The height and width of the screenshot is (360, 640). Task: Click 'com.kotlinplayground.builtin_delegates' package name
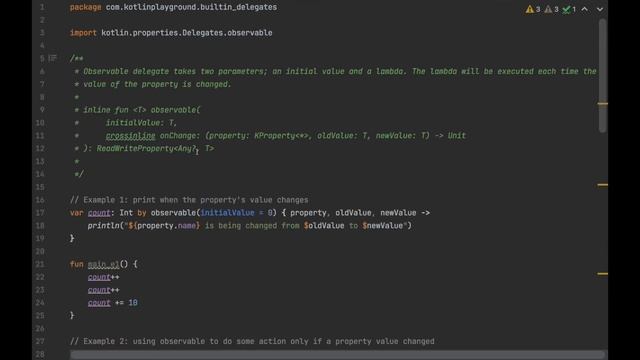pyautogui.click(x=191, y=7)
